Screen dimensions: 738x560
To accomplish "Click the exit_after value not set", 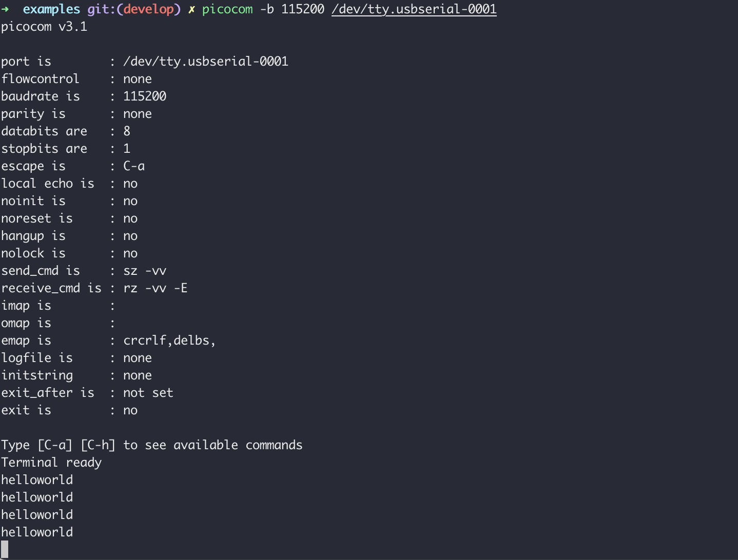I will [148, 393].
